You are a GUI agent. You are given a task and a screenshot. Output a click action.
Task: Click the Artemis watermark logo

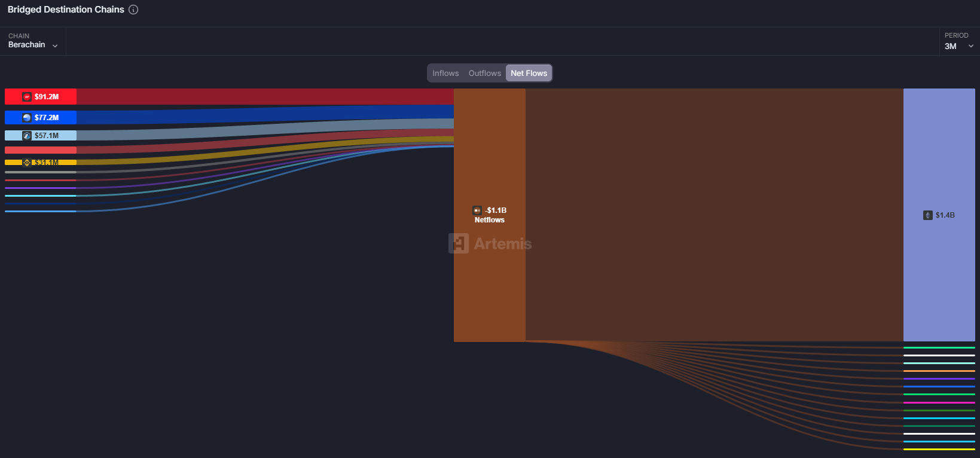[x=459, y=243]
